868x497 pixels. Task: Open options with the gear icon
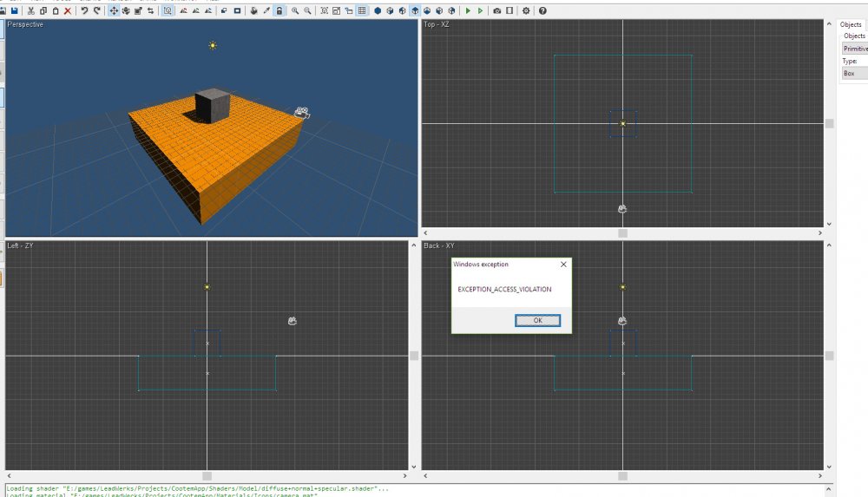pyautogui.click(x=526, y=10)
